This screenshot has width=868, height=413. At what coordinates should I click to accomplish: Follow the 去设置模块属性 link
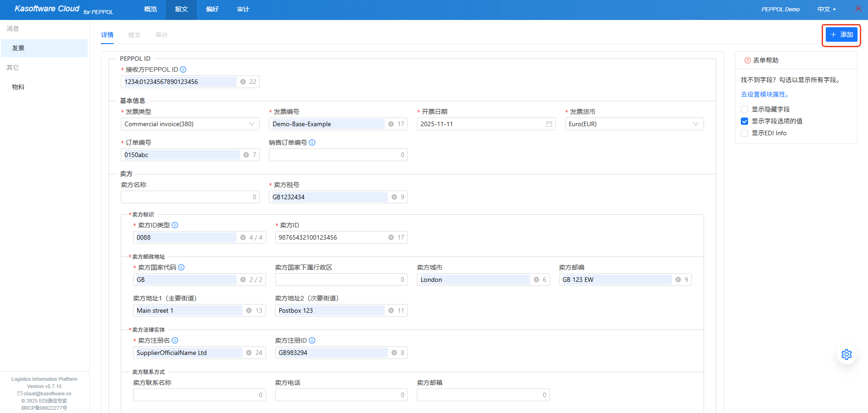pyautogui.click(x=765, y=94)
